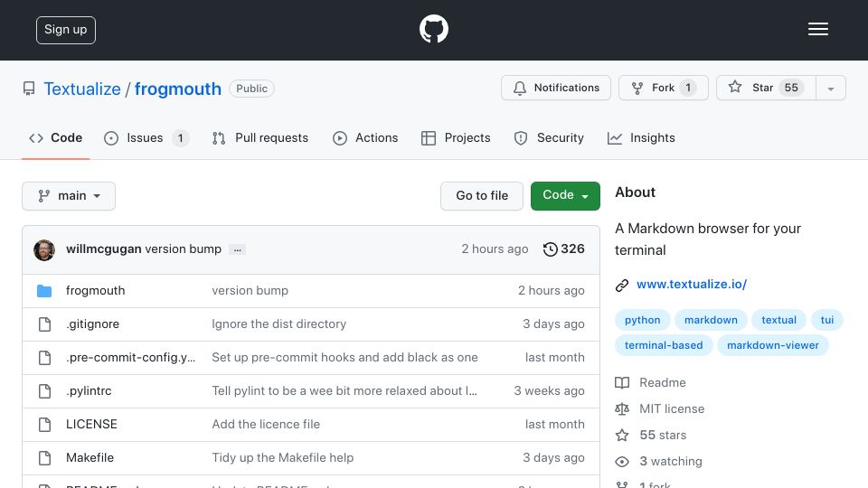Open the Makefile file name

(90, 457)
